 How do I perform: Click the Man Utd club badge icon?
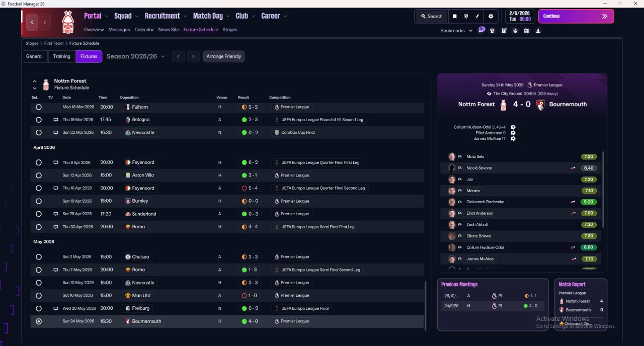[x=128, y=296]
